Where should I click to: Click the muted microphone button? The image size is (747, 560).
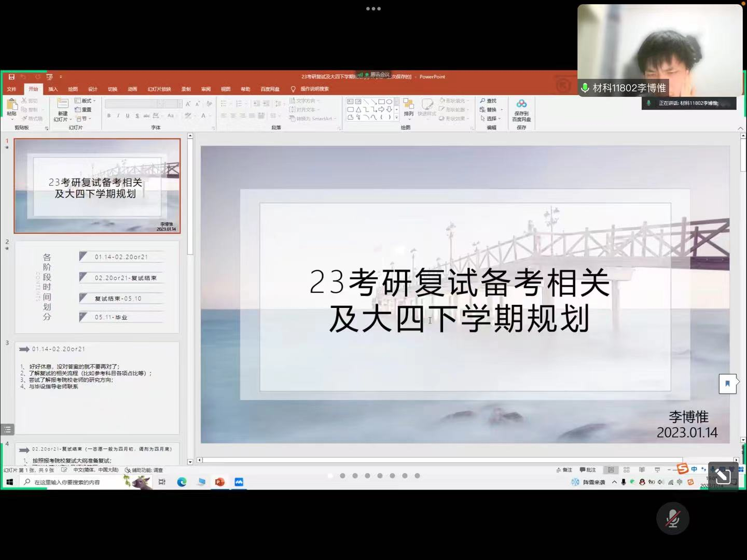672,519
